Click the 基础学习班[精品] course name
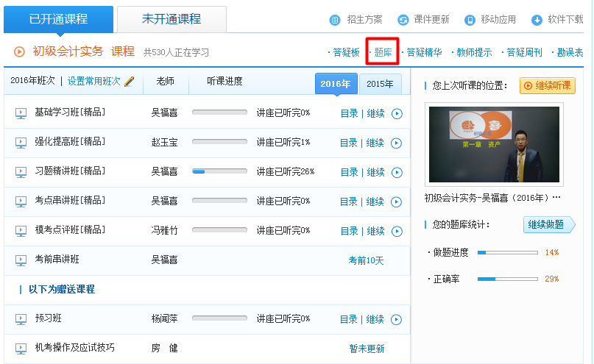 (70, 113)
